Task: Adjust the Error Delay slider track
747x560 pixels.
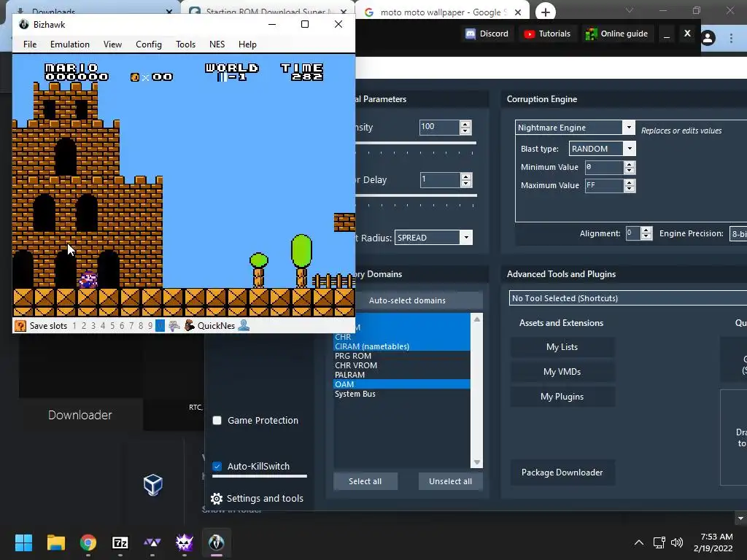Action: pos(416,195)
